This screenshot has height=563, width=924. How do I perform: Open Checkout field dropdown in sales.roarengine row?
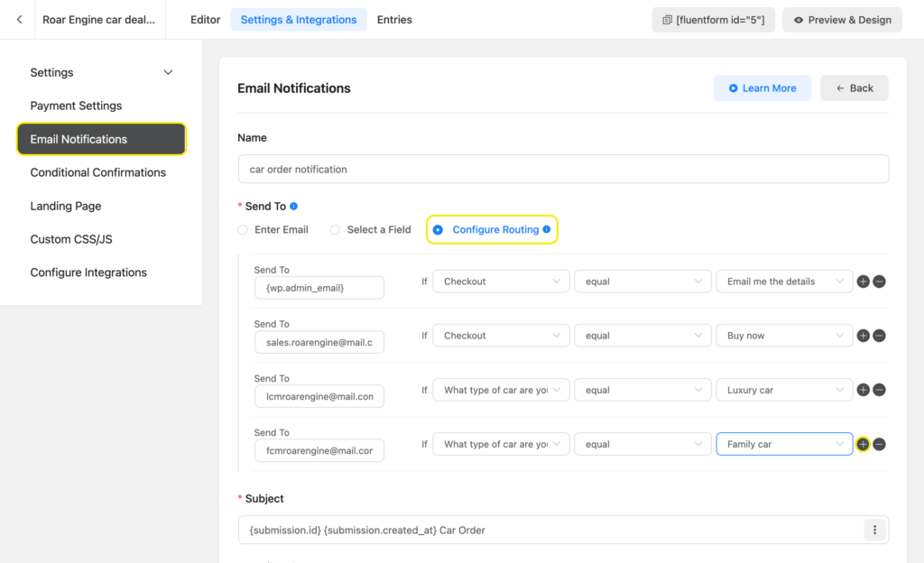pos(501,336)
